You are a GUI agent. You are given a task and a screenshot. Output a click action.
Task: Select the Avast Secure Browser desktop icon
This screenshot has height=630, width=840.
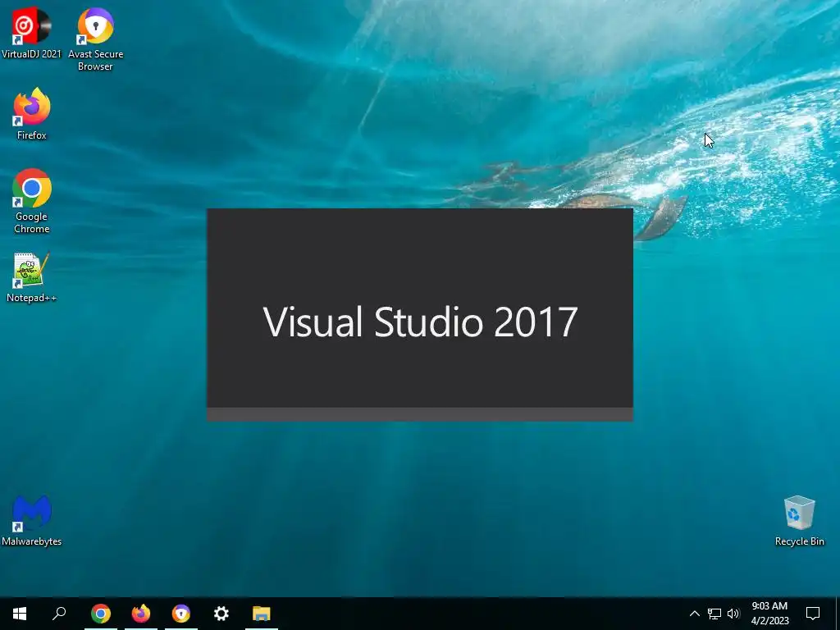(x=95, y=39)
